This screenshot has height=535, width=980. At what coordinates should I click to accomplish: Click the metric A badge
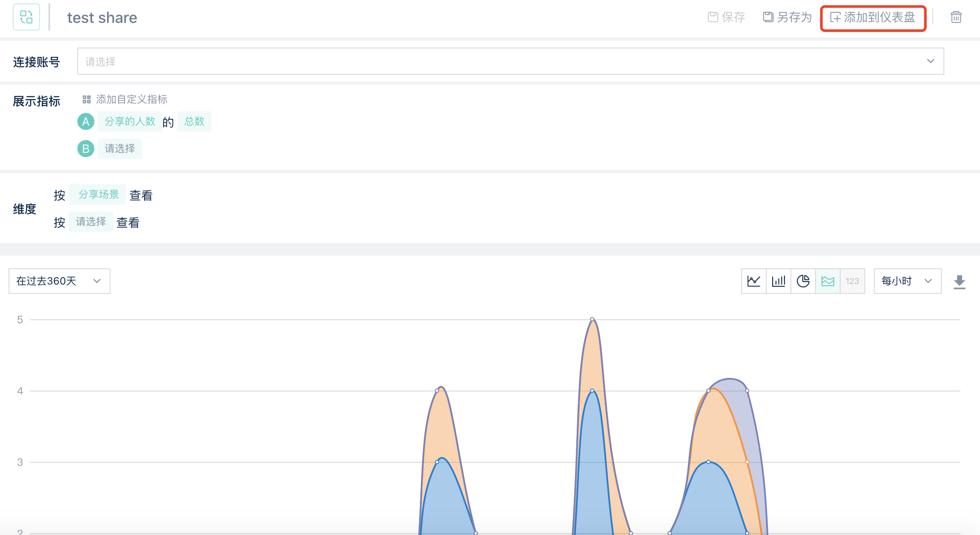coord(86,122)
